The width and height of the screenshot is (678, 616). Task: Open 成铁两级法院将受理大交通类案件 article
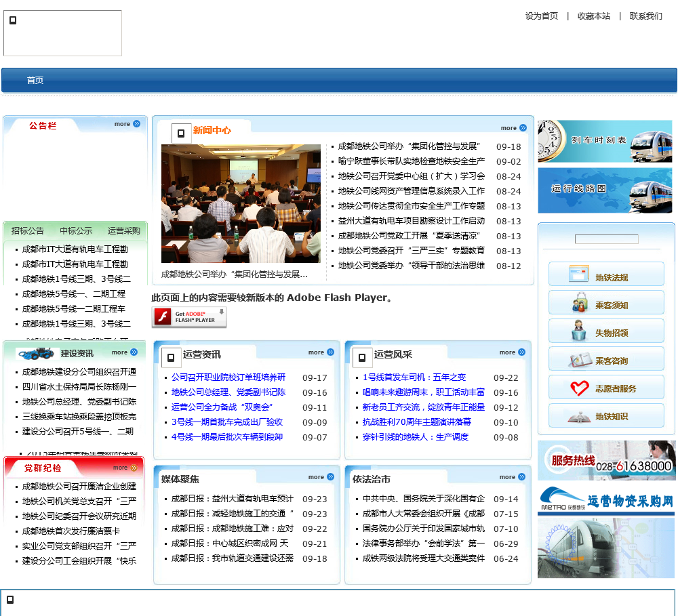point(423,558)
